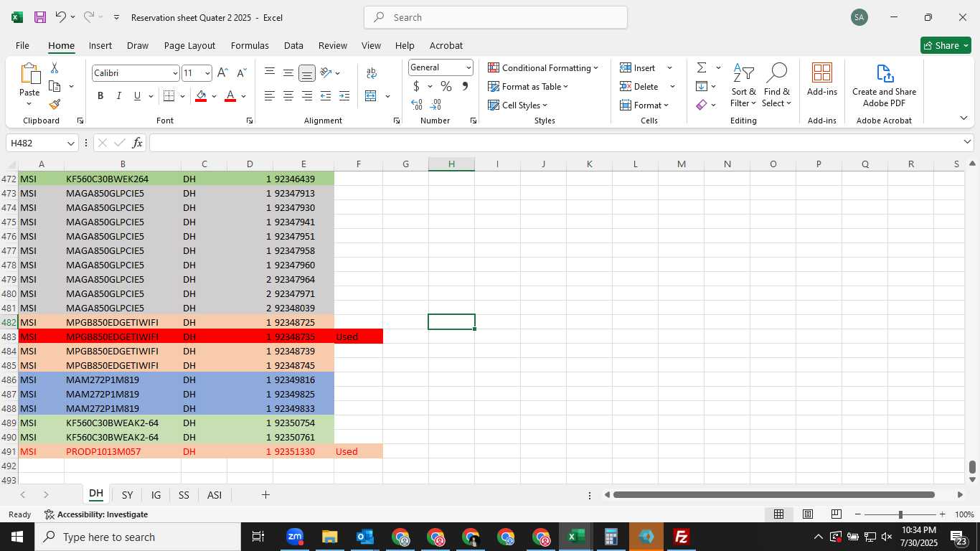
Task: Apply comma style
Action: coord(465,86)
